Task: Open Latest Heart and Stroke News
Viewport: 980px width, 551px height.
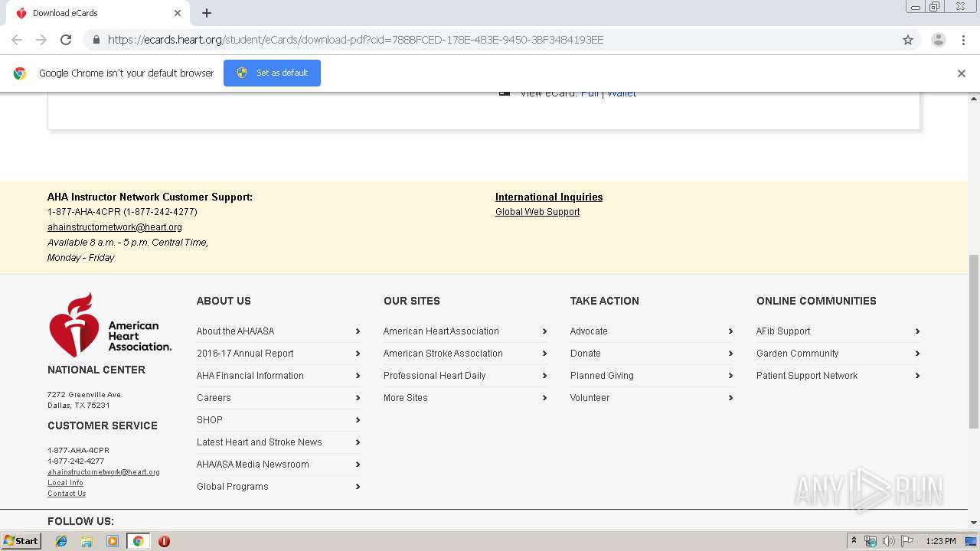Action: click(x=260, y=442)
